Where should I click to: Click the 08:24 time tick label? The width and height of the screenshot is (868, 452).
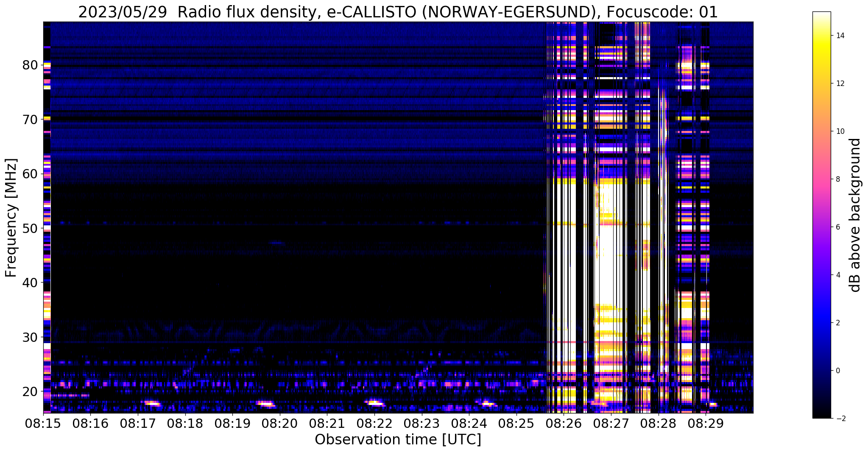tap(469, 424)
